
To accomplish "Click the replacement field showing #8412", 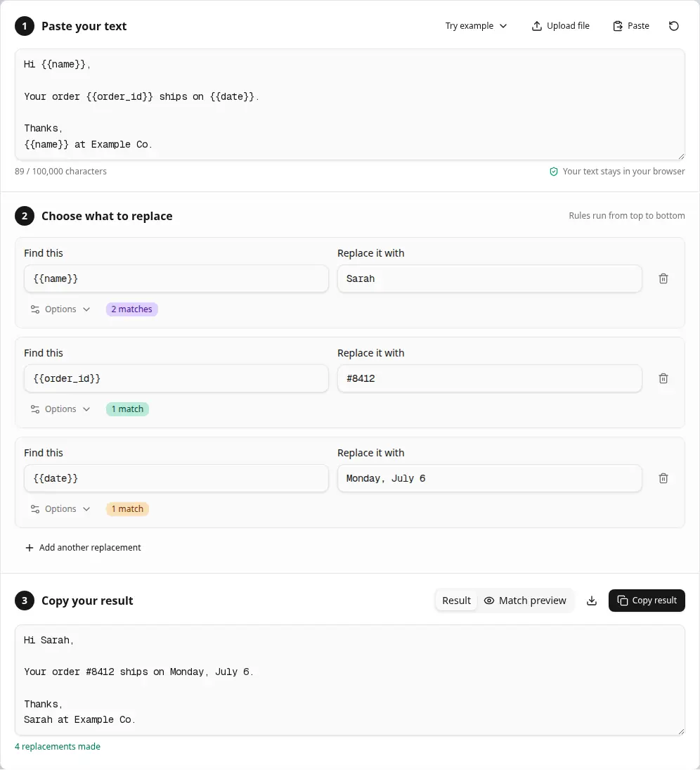I will [x=489, y=378].
